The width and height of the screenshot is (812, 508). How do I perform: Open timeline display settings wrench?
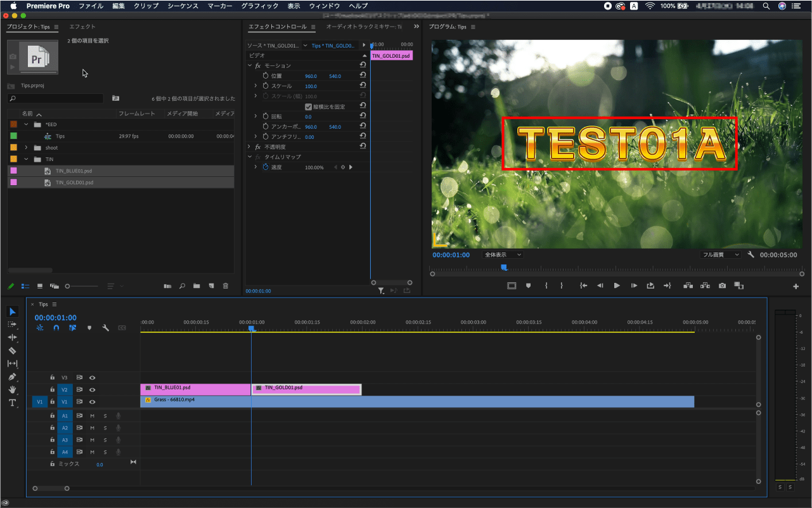(106, 328)
